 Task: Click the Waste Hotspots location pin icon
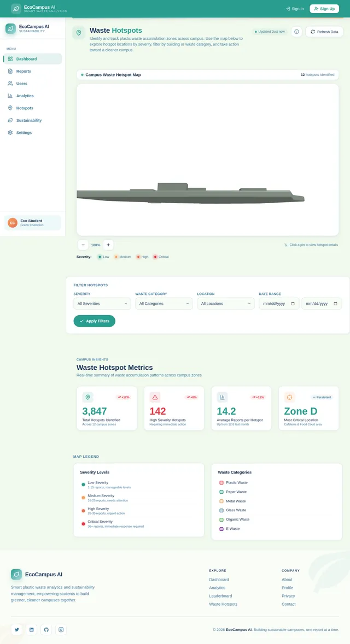[x=79, y=32]
